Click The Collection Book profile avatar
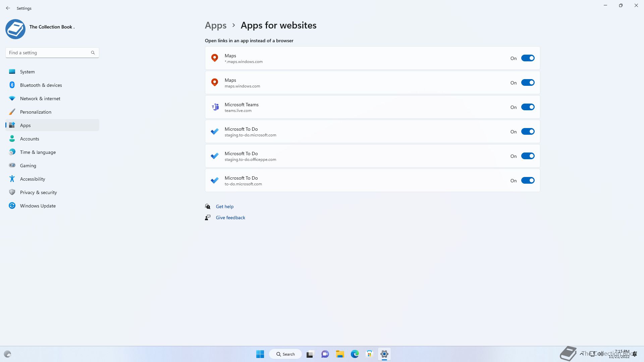The height and width of the screenshot is (362, 644). pos(15,29)
